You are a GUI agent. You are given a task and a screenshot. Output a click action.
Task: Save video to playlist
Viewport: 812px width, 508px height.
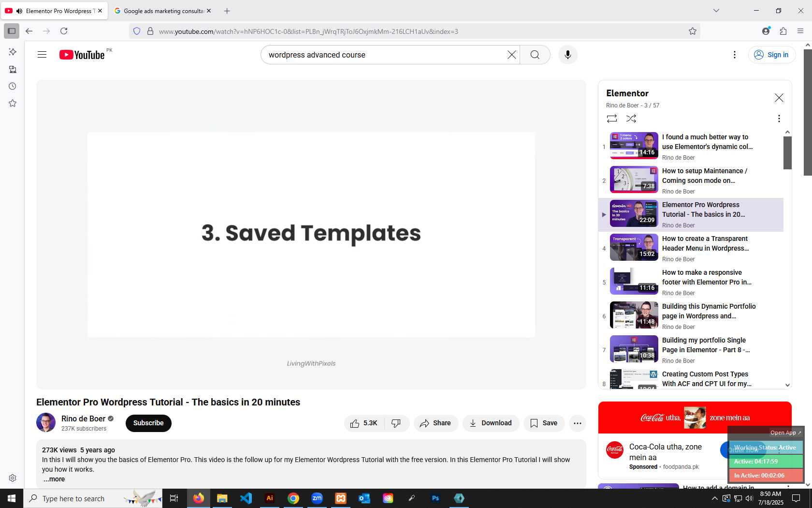pos(544,423)
